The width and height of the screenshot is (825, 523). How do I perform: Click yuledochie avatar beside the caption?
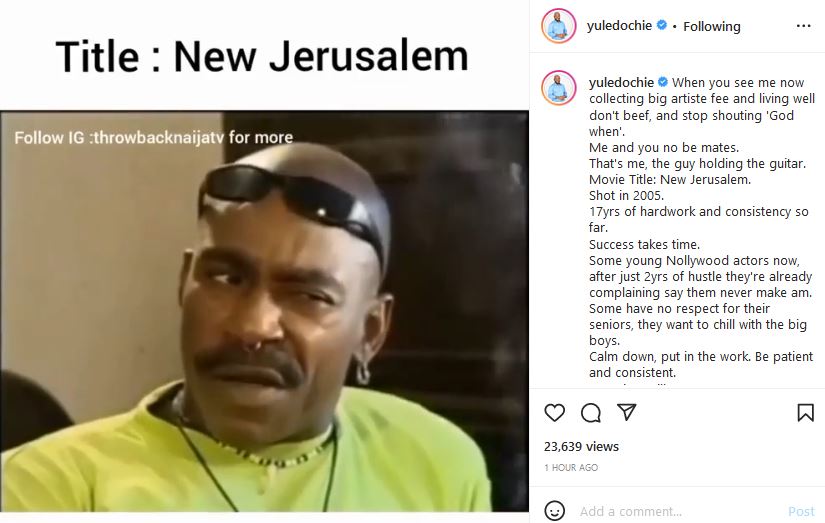point(558,88)
